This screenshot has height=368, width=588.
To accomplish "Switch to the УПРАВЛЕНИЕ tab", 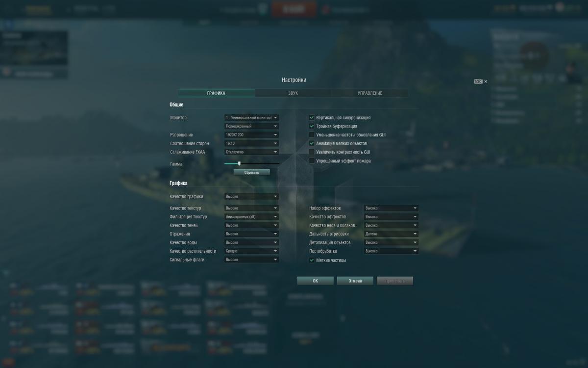I will click(x=370, y=93).
